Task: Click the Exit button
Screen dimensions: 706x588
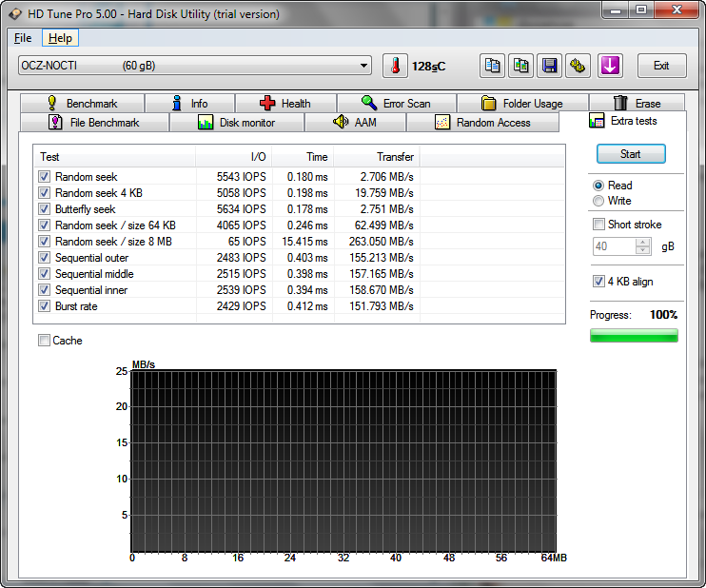Action: (x=661, y=66)
